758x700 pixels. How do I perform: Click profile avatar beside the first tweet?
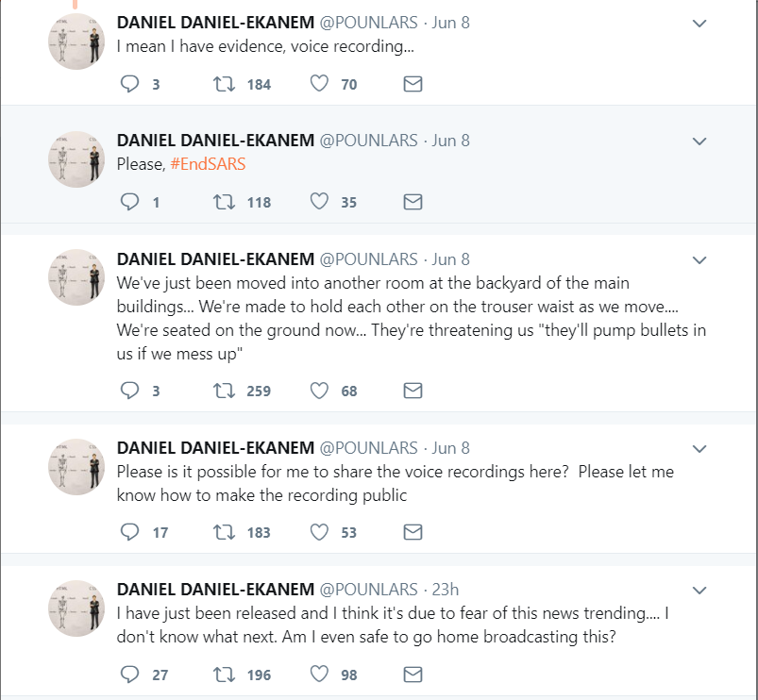click(x=76, y=42)
